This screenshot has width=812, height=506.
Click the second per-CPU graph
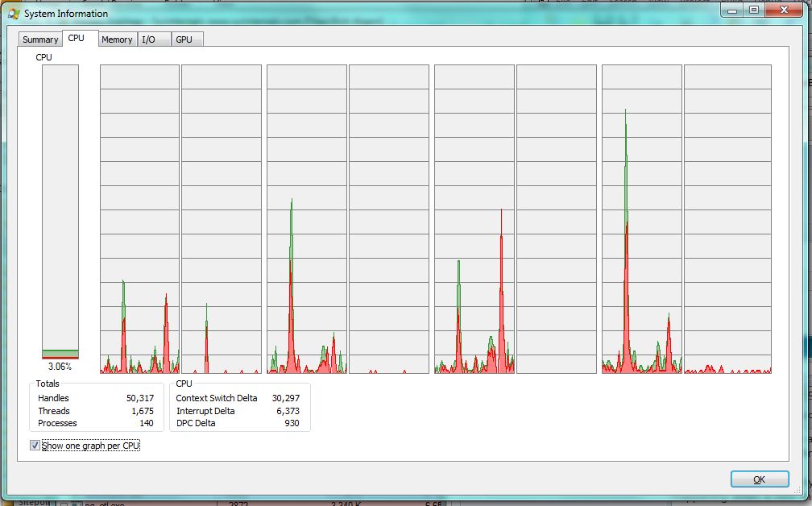pos(222,219)
